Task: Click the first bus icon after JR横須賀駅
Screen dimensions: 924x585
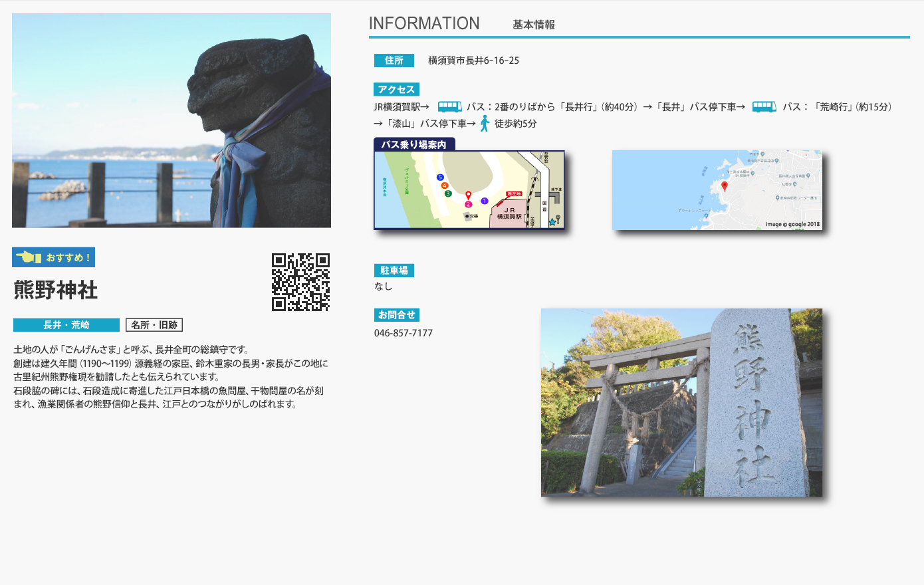Action: pos(449,107)
